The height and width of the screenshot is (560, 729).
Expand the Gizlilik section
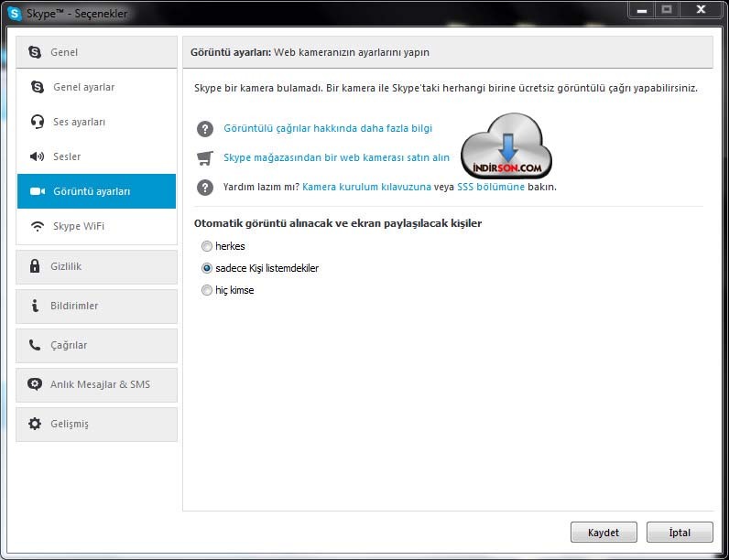click(97, 267)
